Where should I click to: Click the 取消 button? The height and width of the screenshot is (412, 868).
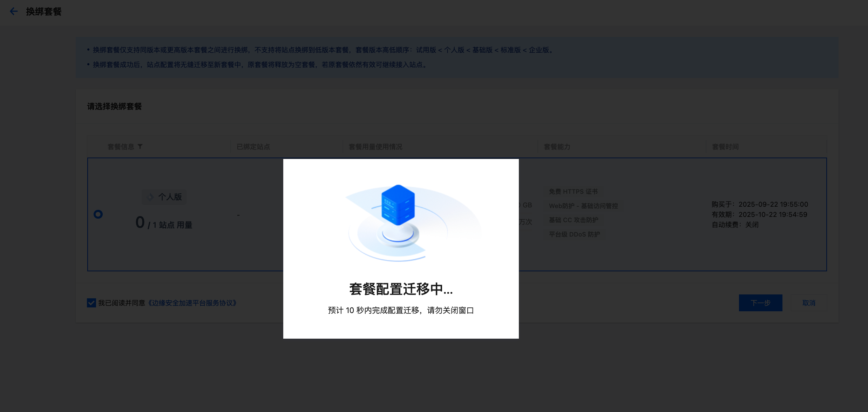(808, 303)
